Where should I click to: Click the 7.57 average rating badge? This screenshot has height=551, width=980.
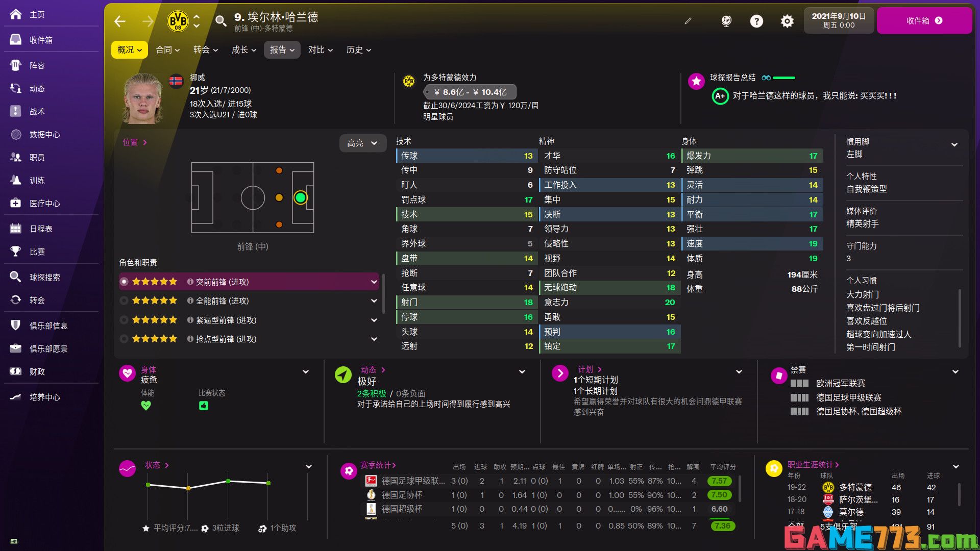719,481
